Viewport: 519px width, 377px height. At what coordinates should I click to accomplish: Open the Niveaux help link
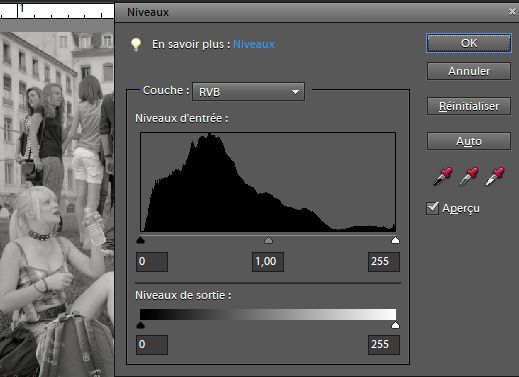tap(254, 44)
